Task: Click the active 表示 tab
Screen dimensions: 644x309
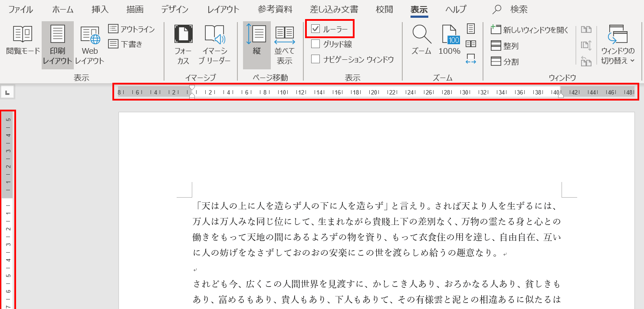Action: 419,9
